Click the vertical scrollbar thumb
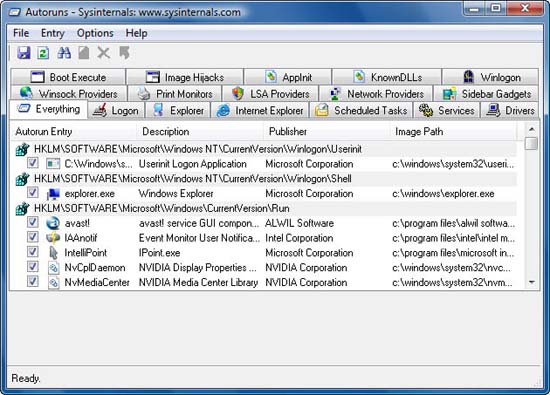 coord(532,143)
